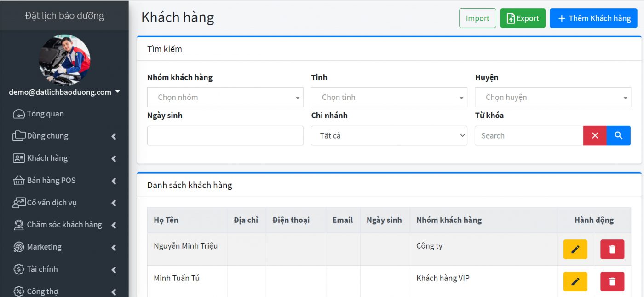Image resolution: width=644 pixels, height=297 pixels.
Task: Open the Chọn nhóm dropdown
Action: (225, 97)
